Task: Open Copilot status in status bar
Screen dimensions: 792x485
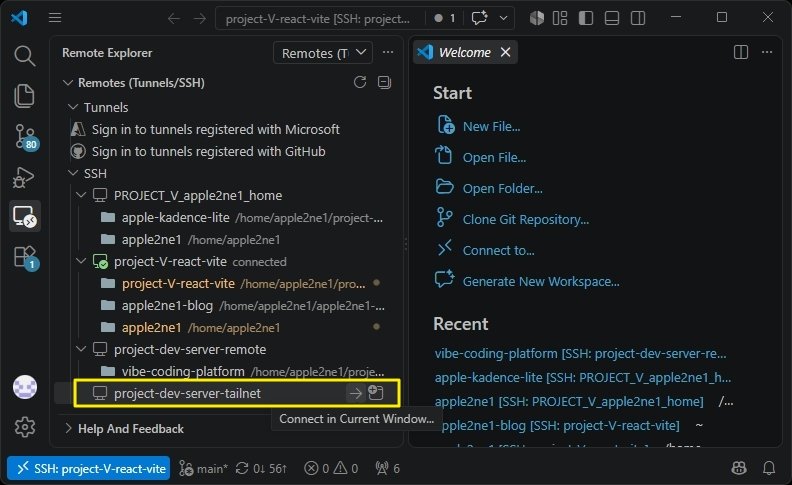Action: [738, 468]
